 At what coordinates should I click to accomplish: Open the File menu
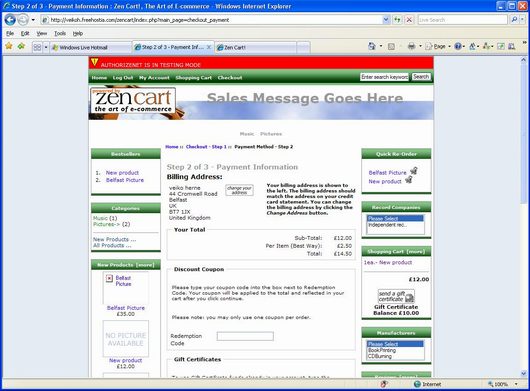coord(10,33)
